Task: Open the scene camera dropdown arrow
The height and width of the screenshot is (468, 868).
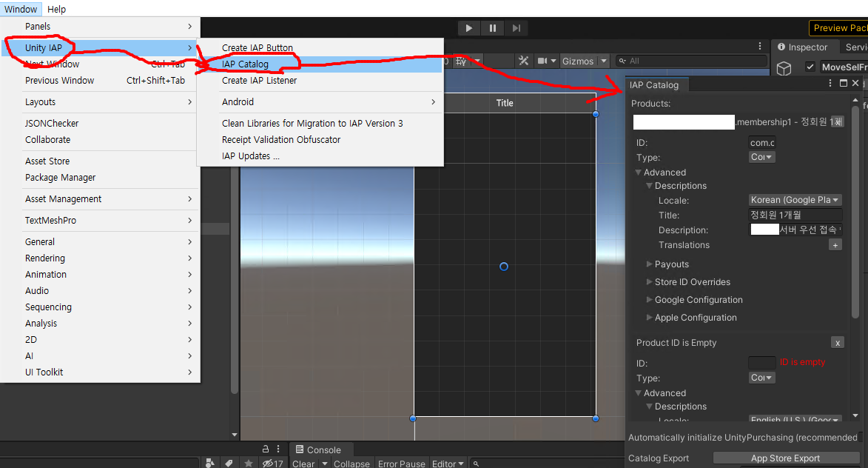Action: point(553,61)
